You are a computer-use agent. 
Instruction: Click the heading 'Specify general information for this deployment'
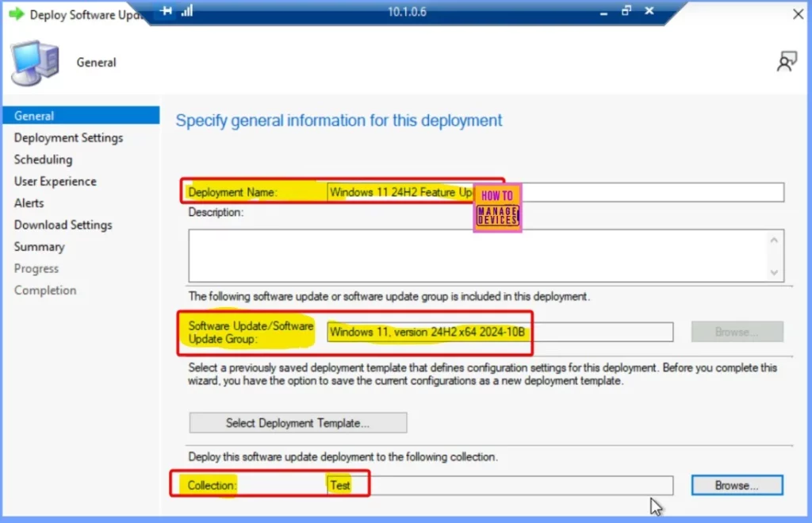pyautogui.click(x=339, y=121)
